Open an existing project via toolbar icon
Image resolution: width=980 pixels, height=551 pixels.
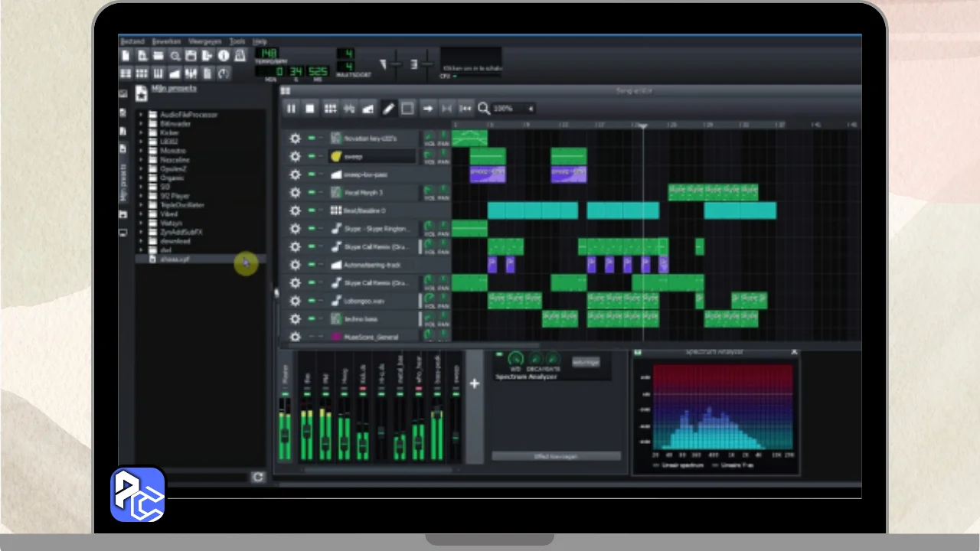tap(158, 56)
